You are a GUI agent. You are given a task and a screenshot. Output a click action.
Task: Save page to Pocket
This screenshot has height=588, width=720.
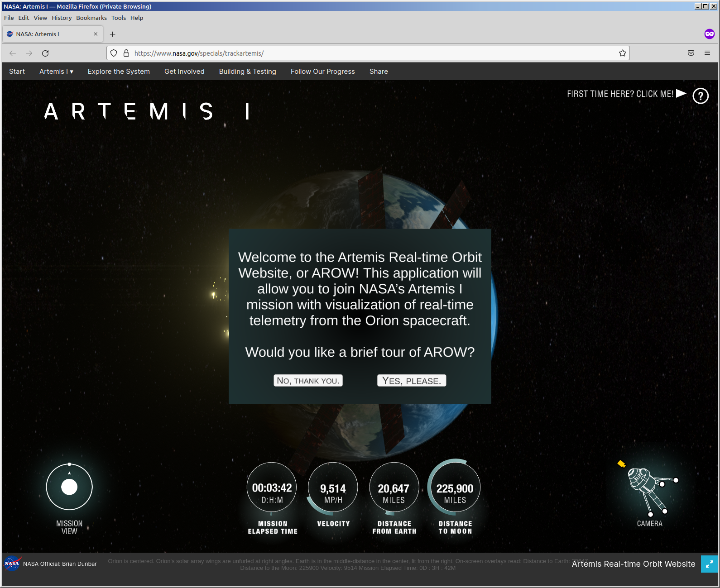point(691,53)
